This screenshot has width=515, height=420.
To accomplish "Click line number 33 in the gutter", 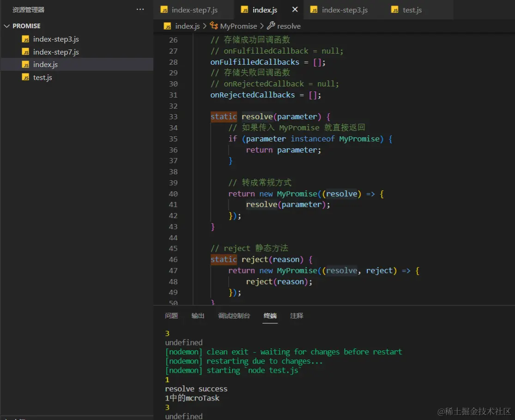I will (173, 116).
